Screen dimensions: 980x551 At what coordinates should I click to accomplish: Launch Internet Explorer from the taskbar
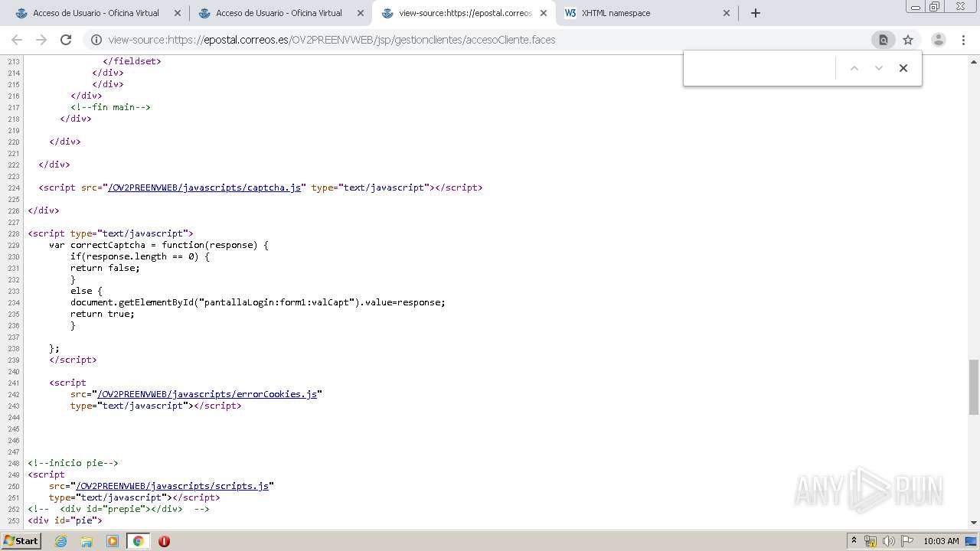tap(60, 541)
